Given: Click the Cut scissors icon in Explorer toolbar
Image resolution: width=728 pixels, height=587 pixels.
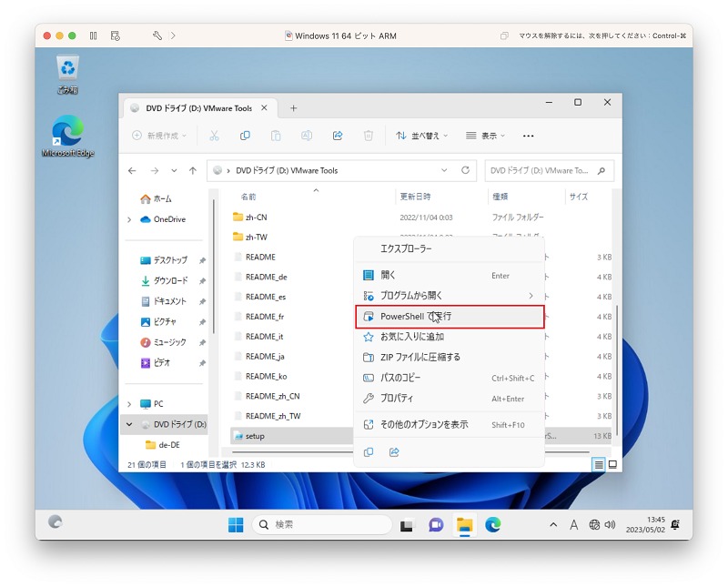Looking at the screenshot, I should [214, 136].
